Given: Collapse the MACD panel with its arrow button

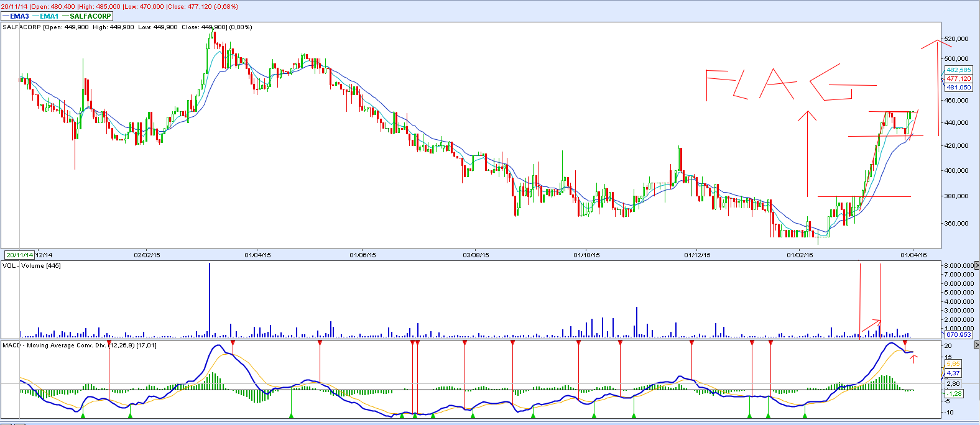Looking at the screenshot, I should coord(976,345).
